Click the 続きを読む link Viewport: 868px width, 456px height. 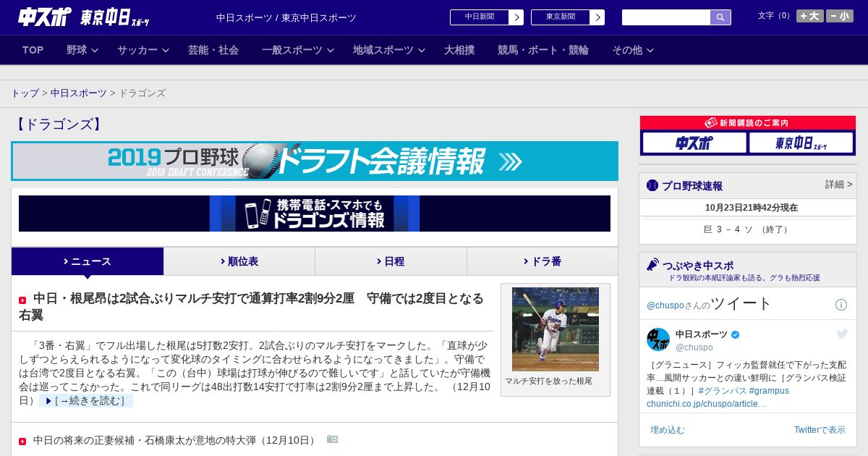tap(86, 401)
